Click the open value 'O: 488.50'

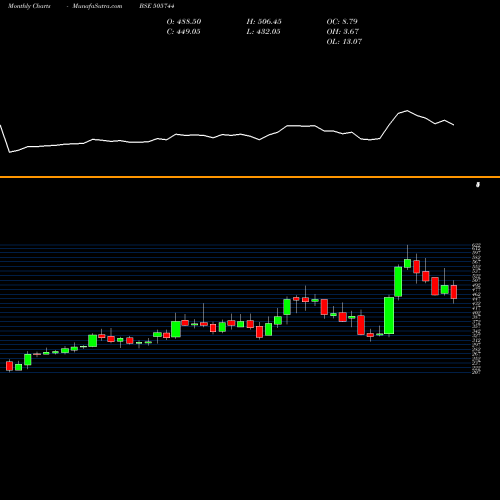coord(184,22)
